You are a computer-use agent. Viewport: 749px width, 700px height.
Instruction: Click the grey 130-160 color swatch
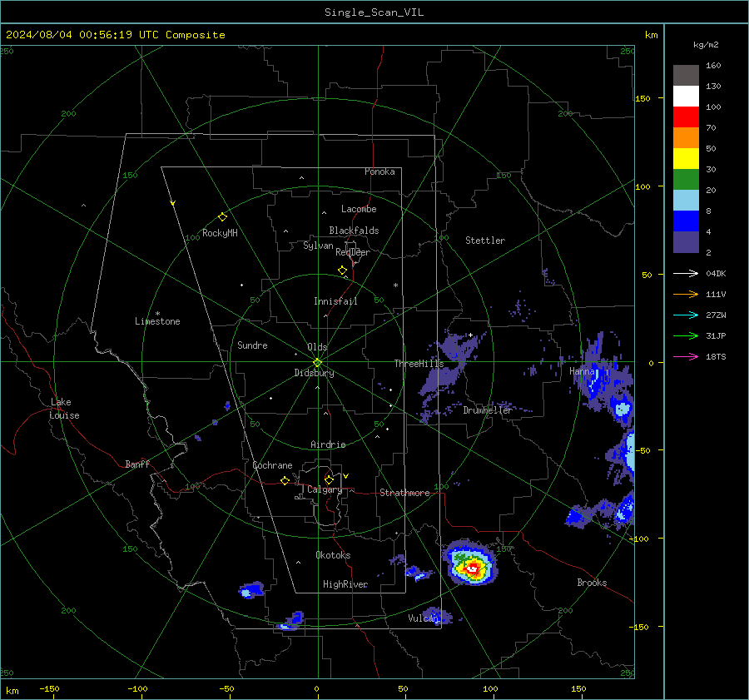tap(686, 76)
